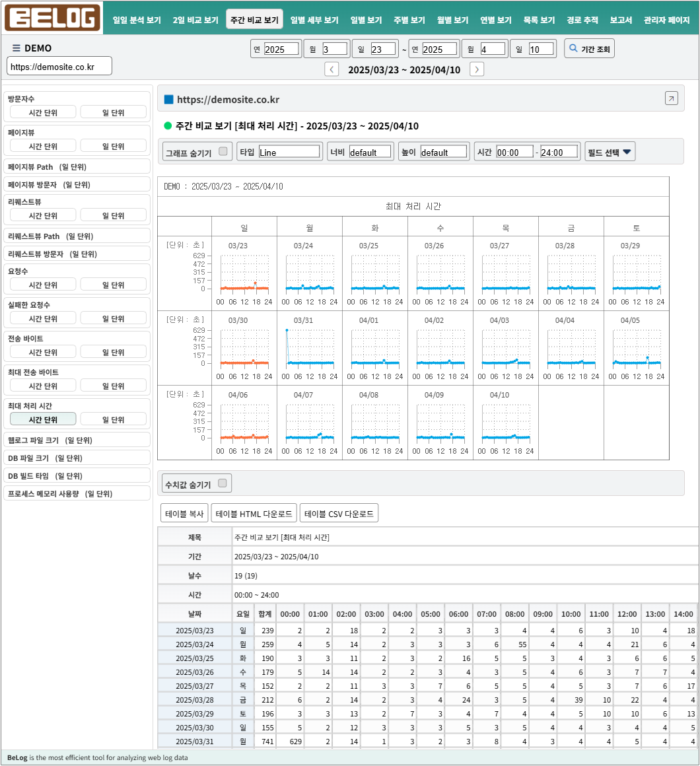Open 일별 세부 보기 tab
Viewport: 700px width, 766px height.
tap(314, 20)
